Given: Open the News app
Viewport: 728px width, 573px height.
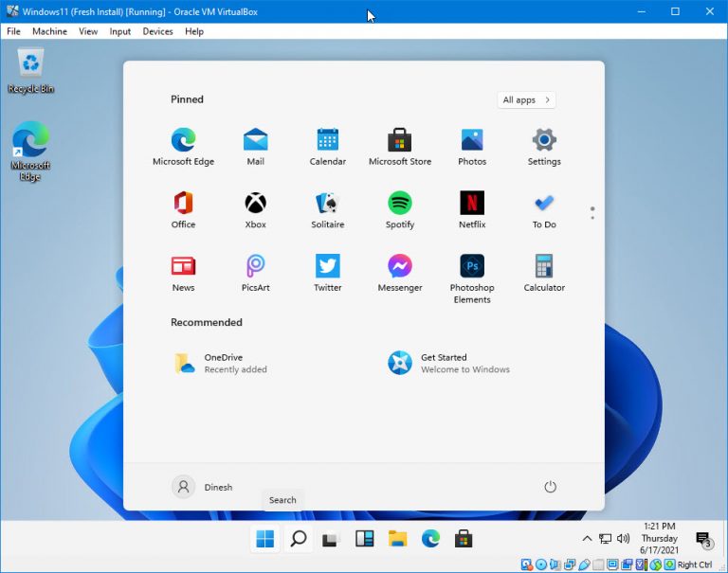Looking at the screenshot, I should (183, 273).
